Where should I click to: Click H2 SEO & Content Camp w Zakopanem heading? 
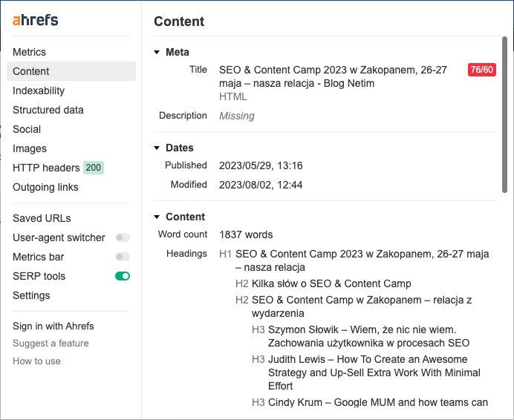coord(354,306)
